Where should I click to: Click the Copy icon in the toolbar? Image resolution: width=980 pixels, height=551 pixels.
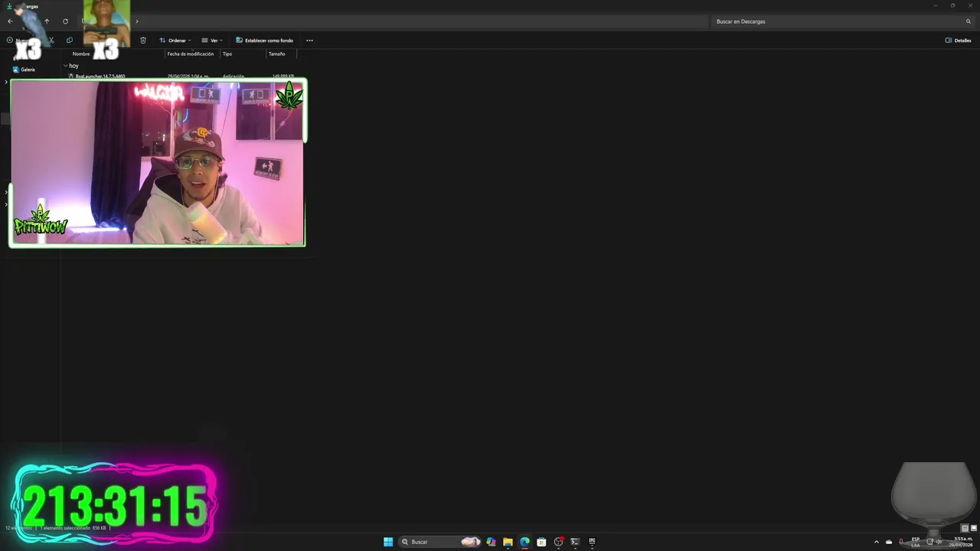(x=70, y=40)
